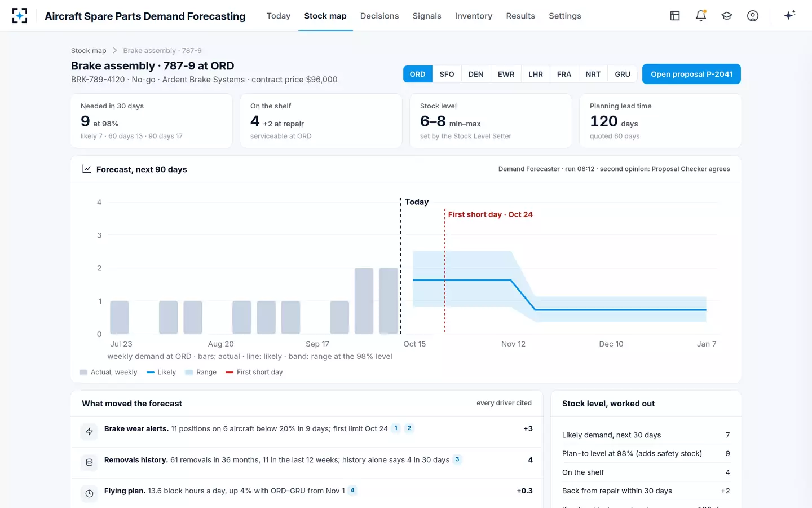This screenshot has width=812, height=508.
Task: Switch to GRU station
Action: pos(623,74)
